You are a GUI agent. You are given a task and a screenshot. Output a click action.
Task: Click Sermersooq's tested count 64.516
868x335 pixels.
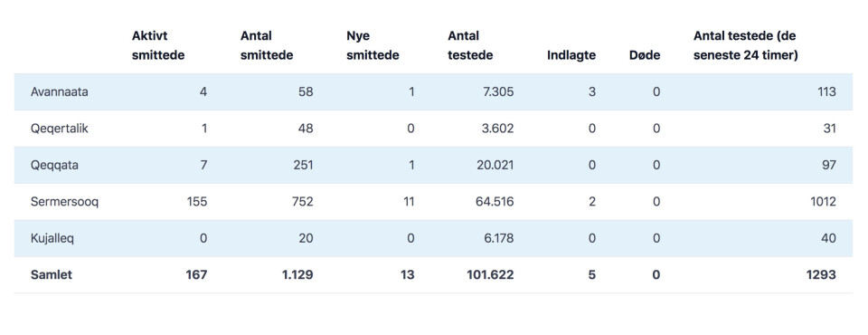pyautogui.click(x=494, y=202)
